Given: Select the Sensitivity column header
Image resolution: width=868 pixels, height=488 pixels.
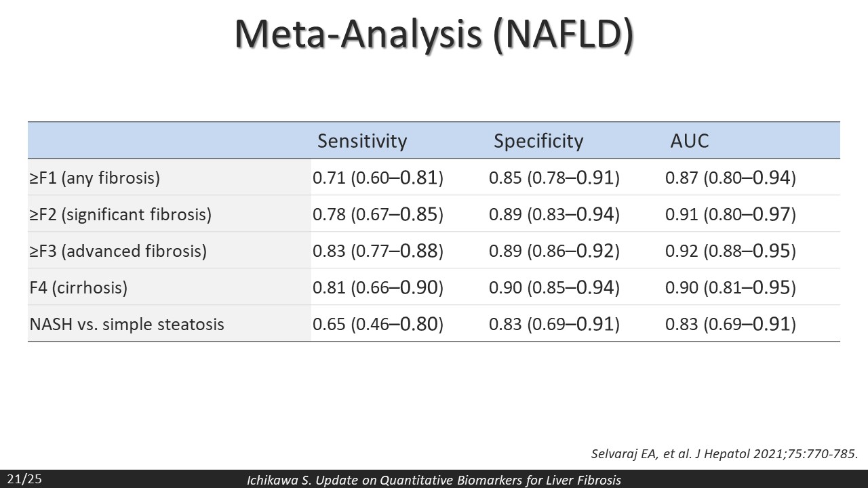Looking at the screenshot, I should click(362, 141).
